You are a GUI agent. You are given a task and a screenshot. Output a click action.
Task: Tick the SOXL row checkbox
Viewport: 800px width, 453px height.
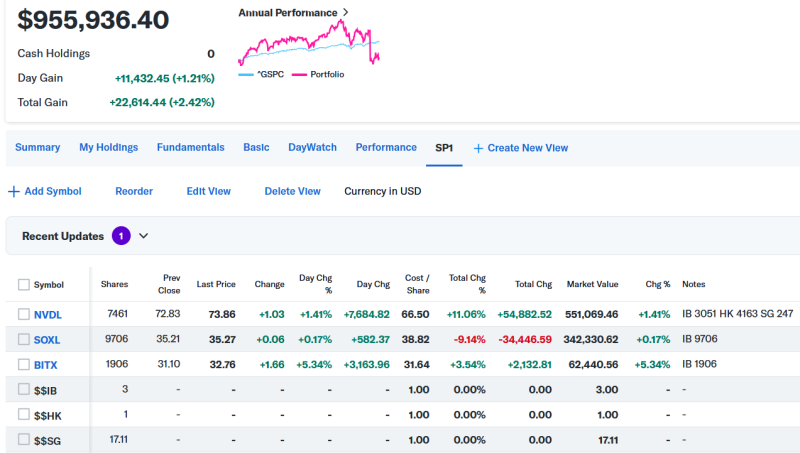(24, 339)
